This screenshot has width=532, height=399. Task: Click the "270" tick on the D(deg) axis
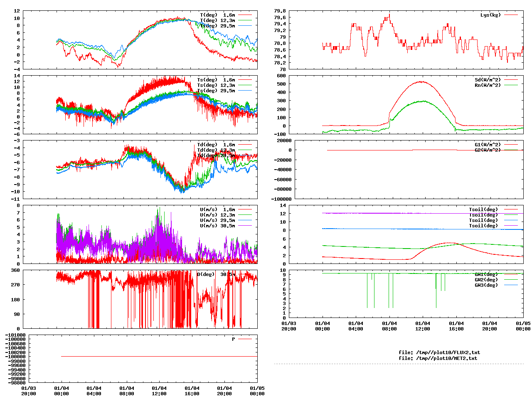tap(15, 285)
